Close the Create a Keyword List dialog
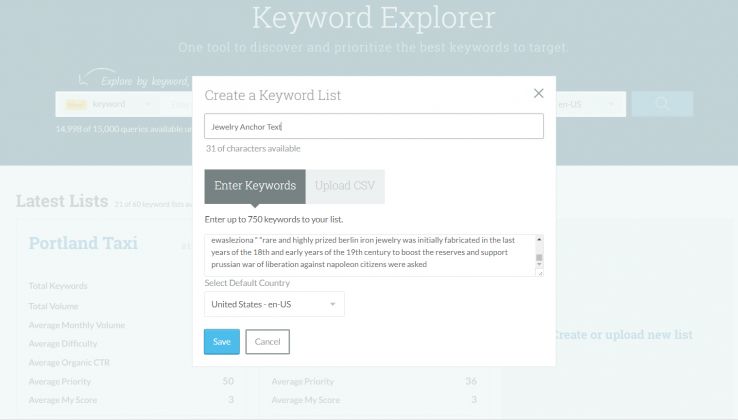The height and width of the screenshot is (420, 738). [538, 93]
